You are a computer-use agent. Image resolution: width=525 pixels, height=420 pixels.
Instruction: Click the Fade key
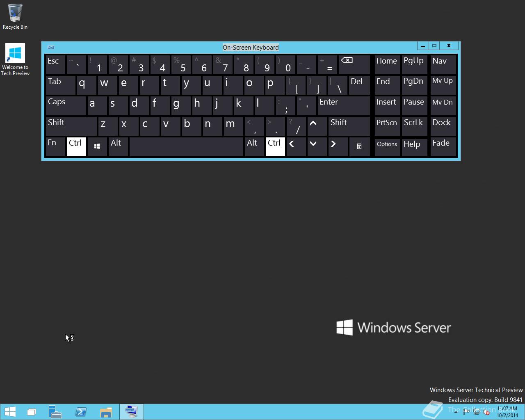point(443,147)
